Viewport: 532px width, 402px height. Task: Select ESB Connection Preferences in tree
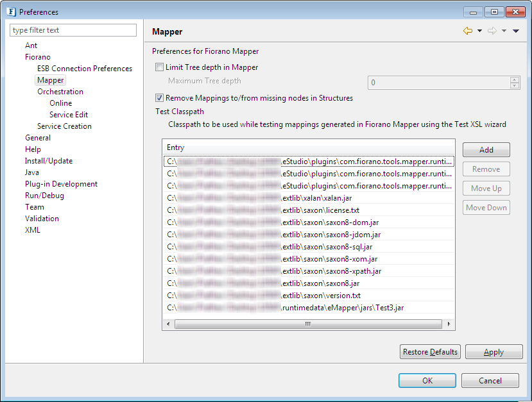pyautogui.click(x=85, y=69)
